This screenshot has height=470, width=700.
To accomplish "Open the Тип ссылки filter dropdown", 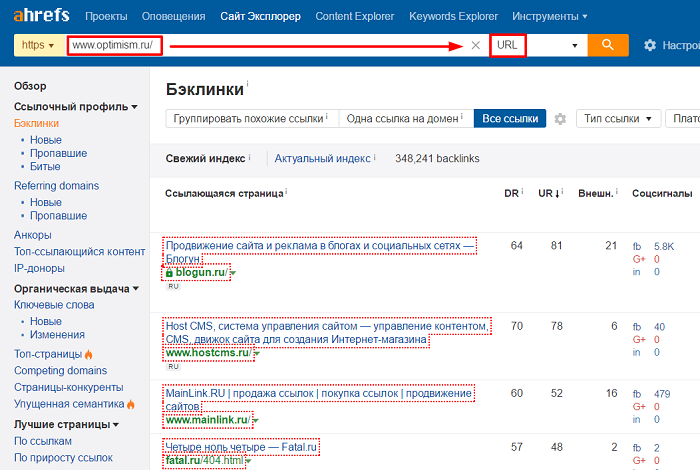I will [x=618, y=119].
